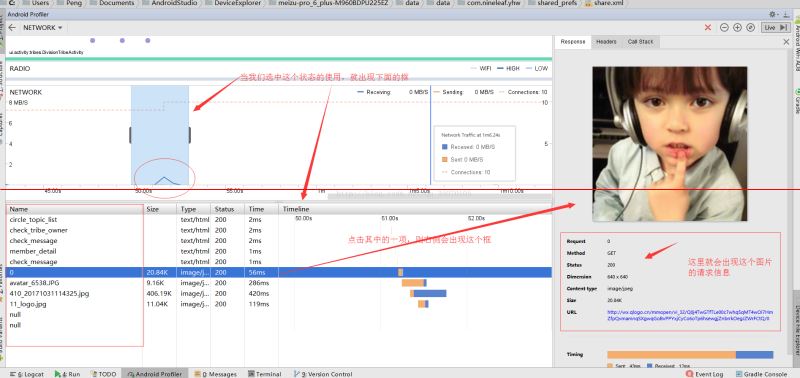Open the Run tool window

67,374
